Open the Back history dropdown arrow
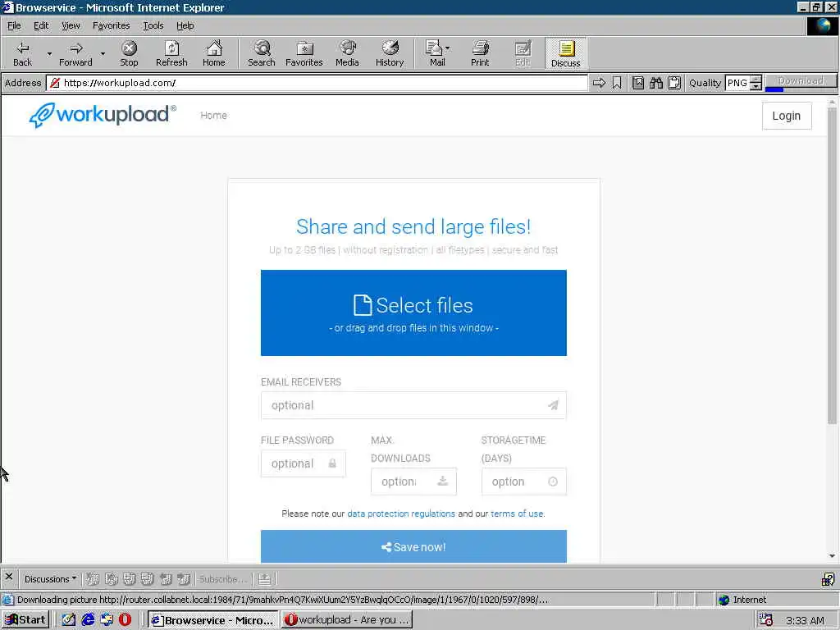This screenshot has height=630, width=840. coord(49,53)
